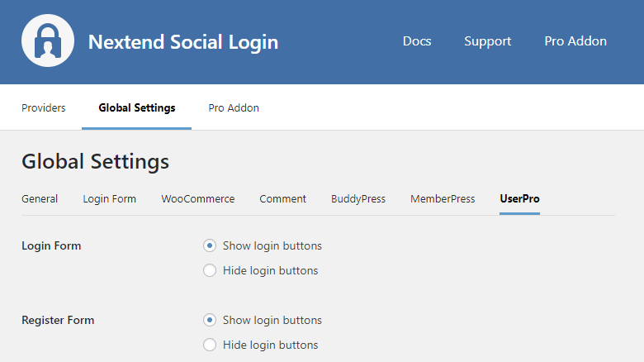Image resolution: width=644 pixels, height=362 pixels.
Task: Open the Login Form settings sub-tab
Action: [109, 199]
